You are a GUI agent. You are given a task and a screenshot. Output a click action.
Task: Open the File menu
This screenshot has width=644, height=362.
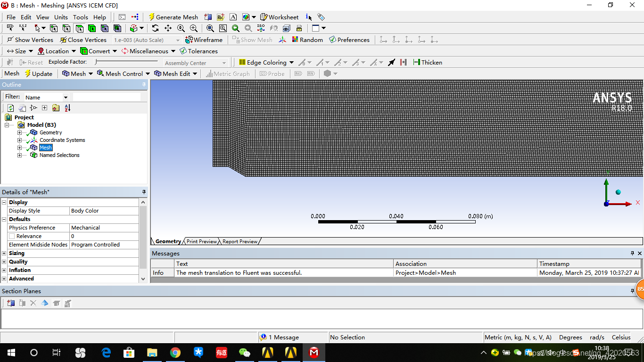tap(11, 17)
